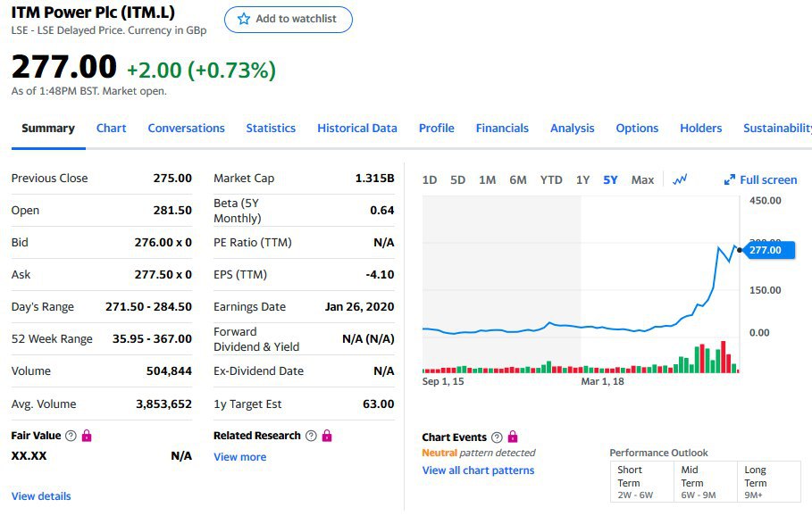The height and width of the screenshot is (516, 812).
Task: Click the Short Term outlook cell
Action: [642, 482]
